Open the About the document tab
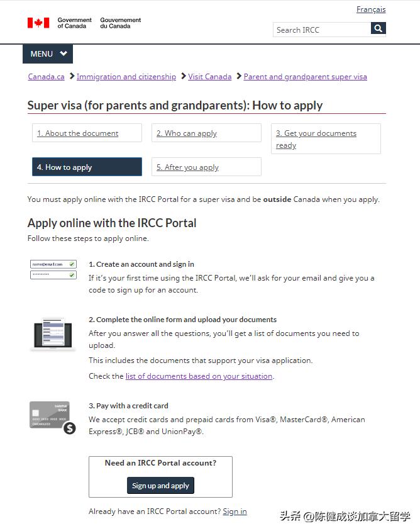 pyautogui.click(x=87, y=133)
